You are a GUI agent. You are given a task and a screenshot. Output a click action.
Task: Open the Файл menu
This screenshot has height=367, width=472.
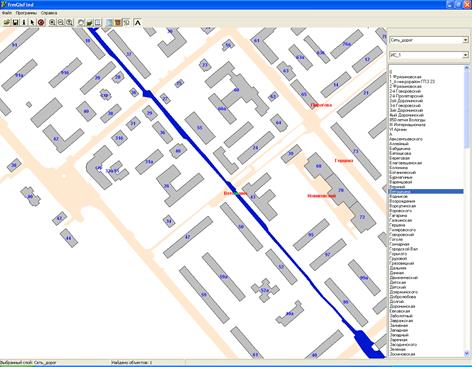click(7, 13)
